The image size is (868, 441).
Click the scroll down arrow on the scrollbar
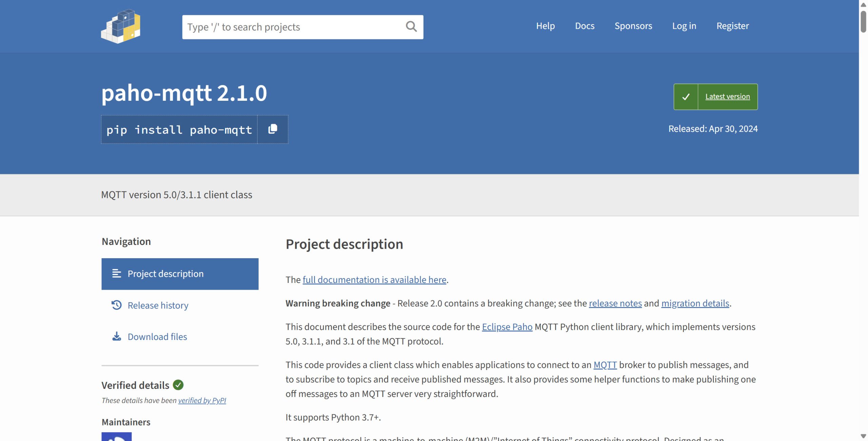click(x=863, y=436)
